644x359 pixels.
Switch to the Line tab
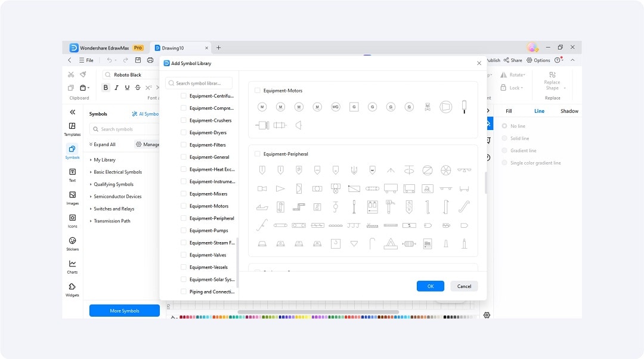click(x=539, y=111)
